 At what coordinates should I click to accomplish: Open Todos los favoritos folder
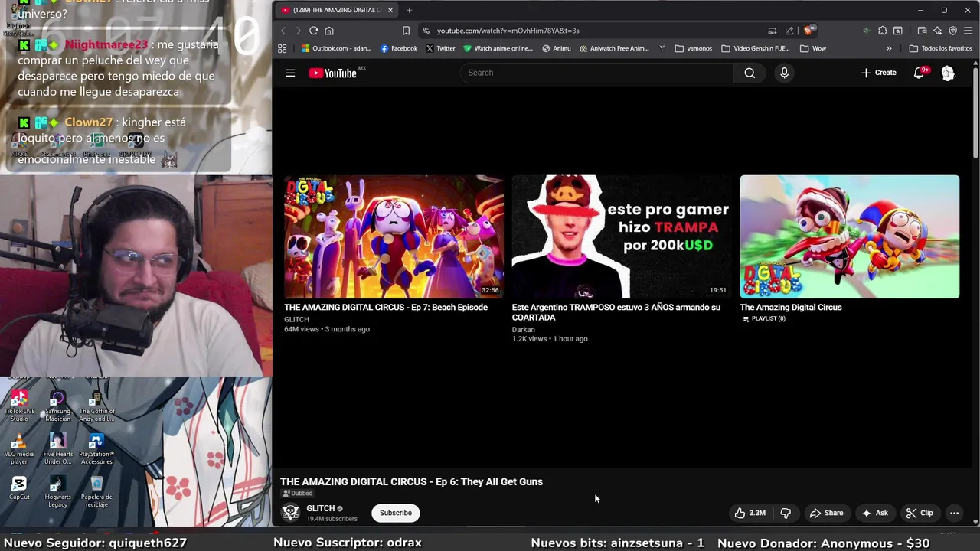pyautogui.click(x=940, y=48)
